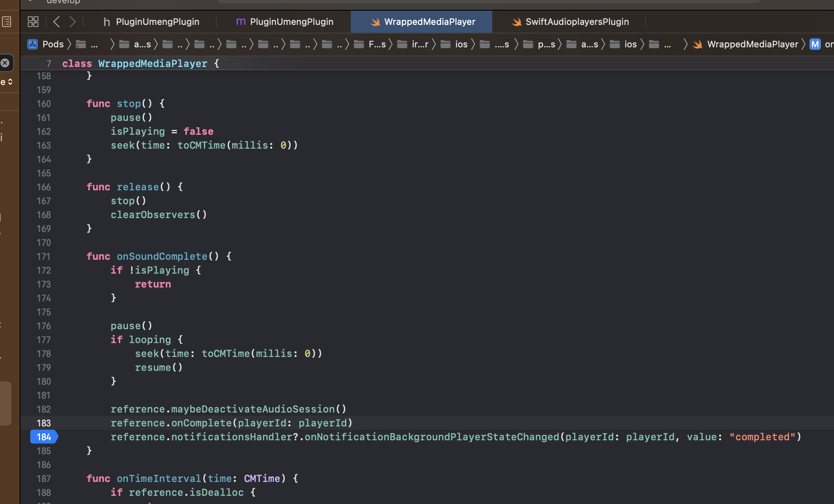Click the blue M method icon in the jump bar

point(815,44)
